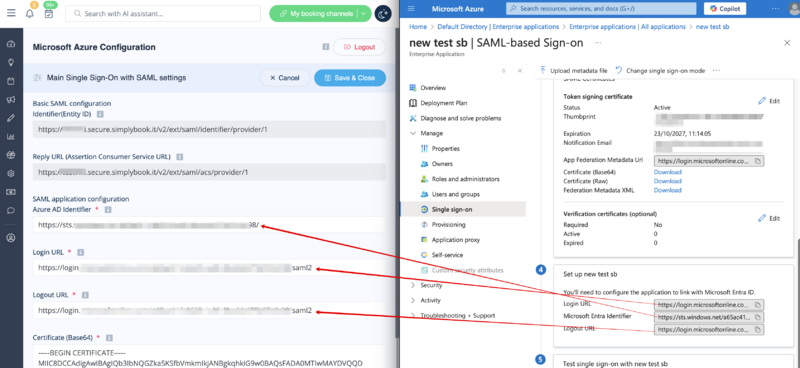Toggle dark mode moon icon
Viewport: 800px width, 368px height.
(383, 14)
